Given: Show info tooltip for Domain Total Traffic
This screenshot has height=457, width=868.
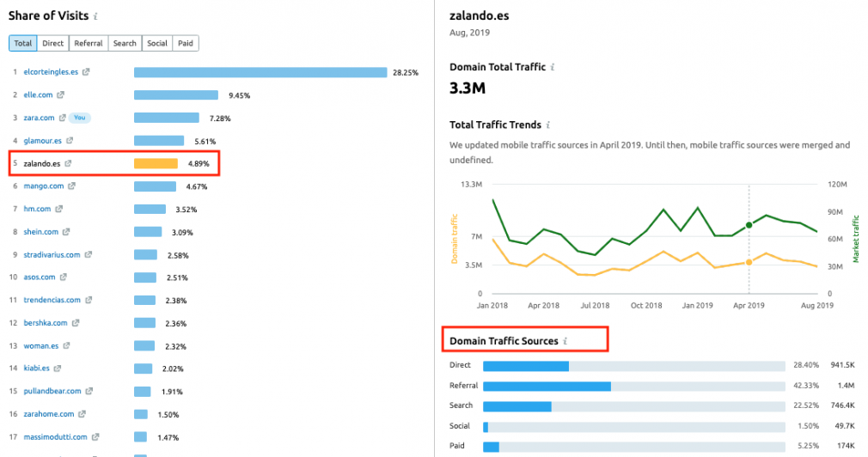Looking at the screenshot, I should click(x=553, y=67).
